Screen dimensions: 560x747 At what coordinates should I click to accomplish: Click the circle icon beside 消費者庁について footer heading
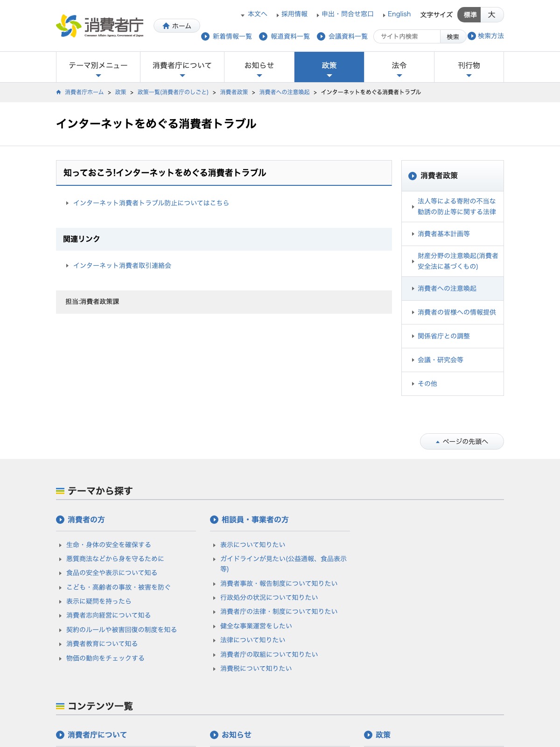click(x=60, y=735)
